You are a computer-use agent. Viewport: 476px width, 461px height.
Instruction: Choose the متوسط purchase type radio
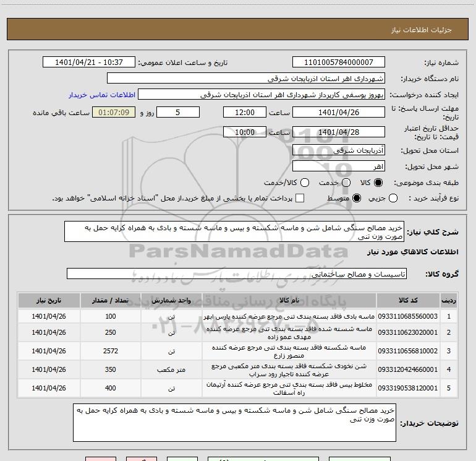click(x=357, y=199)
